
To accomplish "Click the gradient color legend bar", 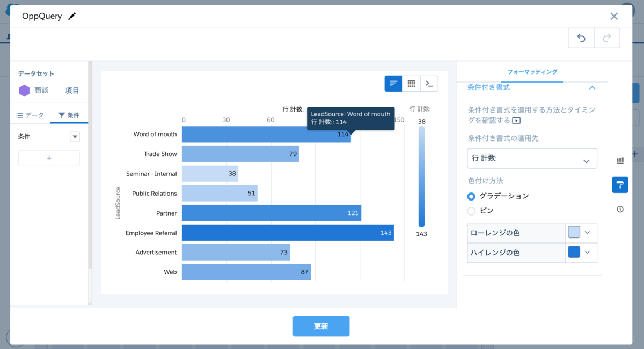I will [421, 177].
